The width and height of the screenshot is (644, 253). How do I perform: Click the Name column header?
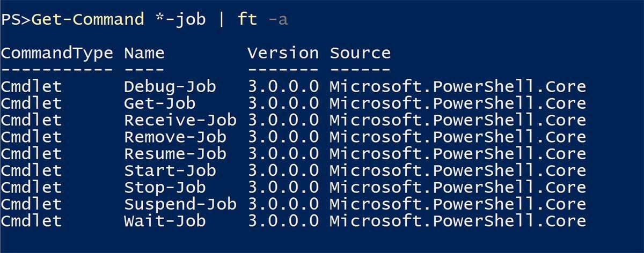click(144, 53)
